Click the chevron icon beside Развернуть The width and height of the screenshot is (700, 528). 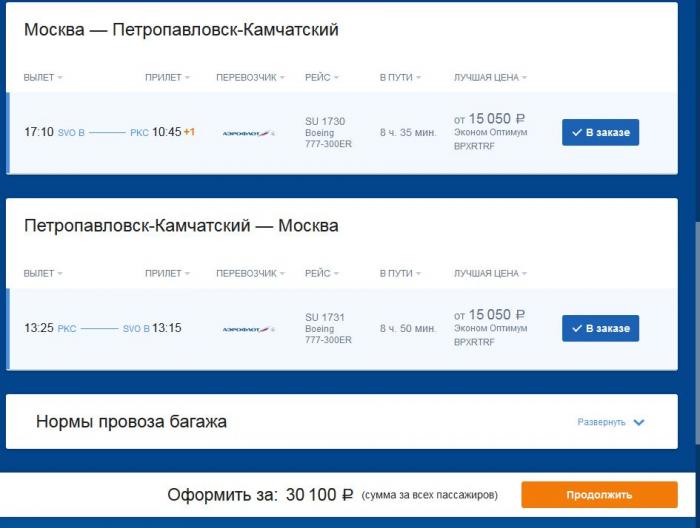coord(639,422)
